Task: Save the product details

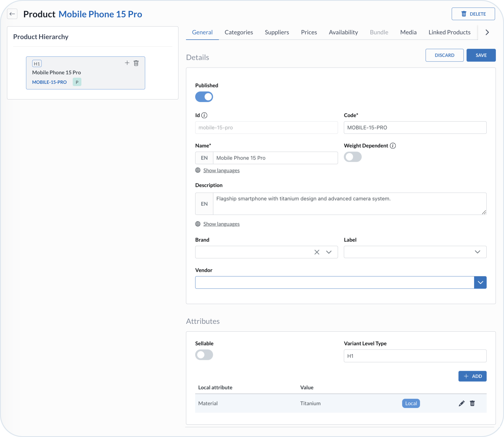Action: [481, 55]
